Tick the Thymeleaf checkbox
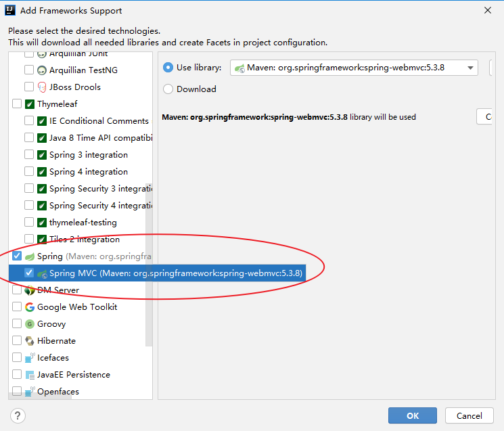The height and width of the screenshot is (431, 504). pos(17,104)
